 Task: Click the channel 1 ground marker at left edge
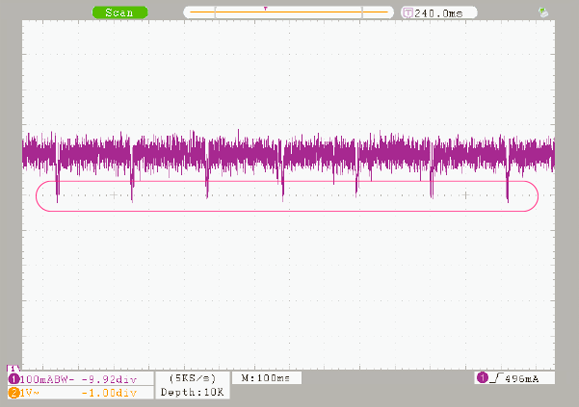tap(13, 368)
